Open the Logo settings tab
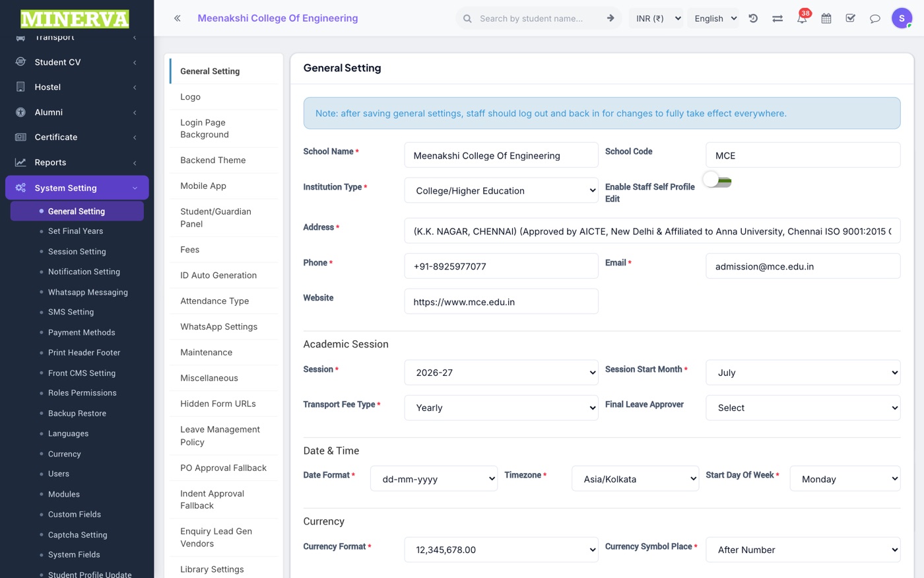Viewport: 924px width, 578px height. [x=224, y=97]
